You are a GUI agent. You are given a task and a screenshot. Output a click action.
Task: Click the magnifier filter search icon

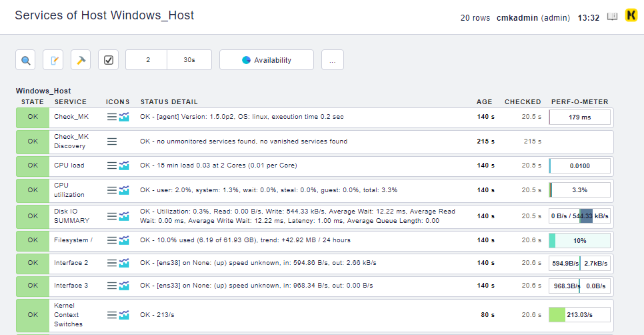tap(26, 60)
